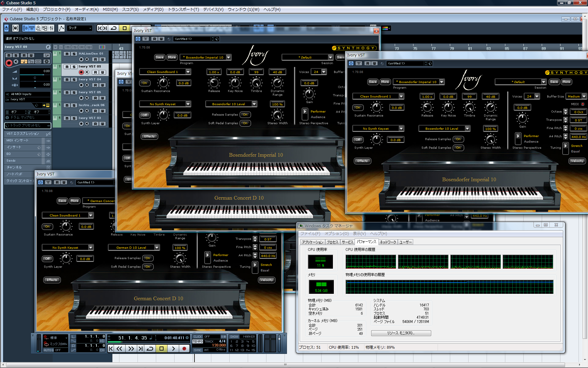This screenshot has width=588, height=368.
Task: Click power bypass icon in front-center Ivory VST window
Action: click(138, 39)
